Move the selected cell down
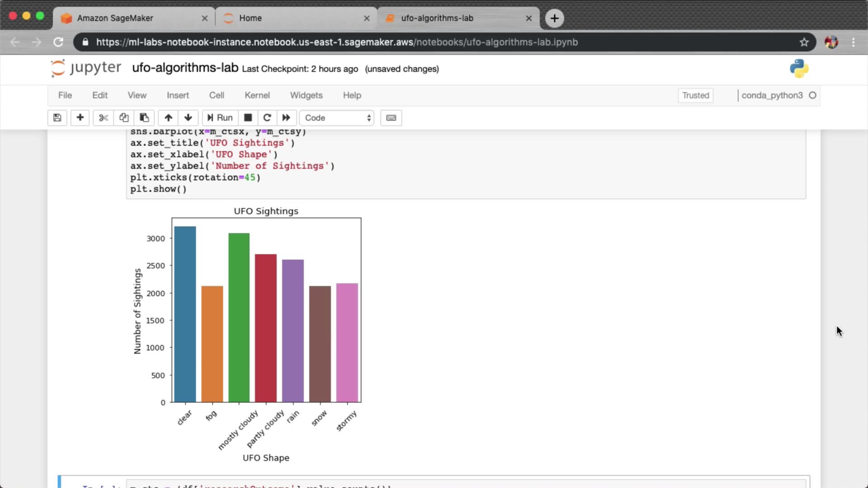Viewport: 868px width, 488px height. click(x=188, y=118)
